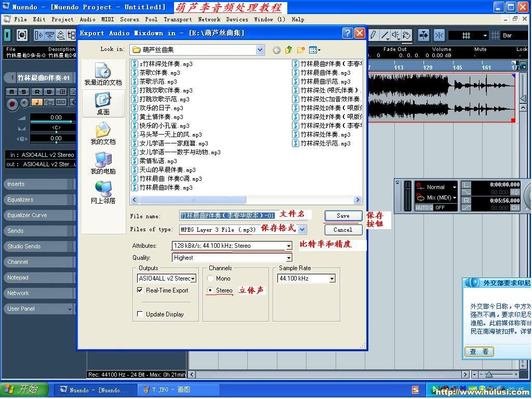Viewport: 532px width, 399px height.
Task: Toggle the Real-Time Export checkbox
Action: [x=140, y=290]
